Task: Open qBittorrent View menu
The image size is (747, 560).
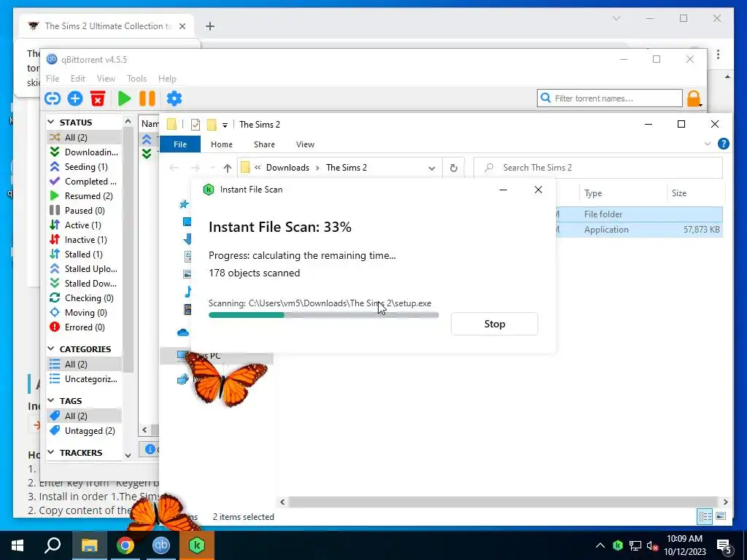Action: click(106, 79)
